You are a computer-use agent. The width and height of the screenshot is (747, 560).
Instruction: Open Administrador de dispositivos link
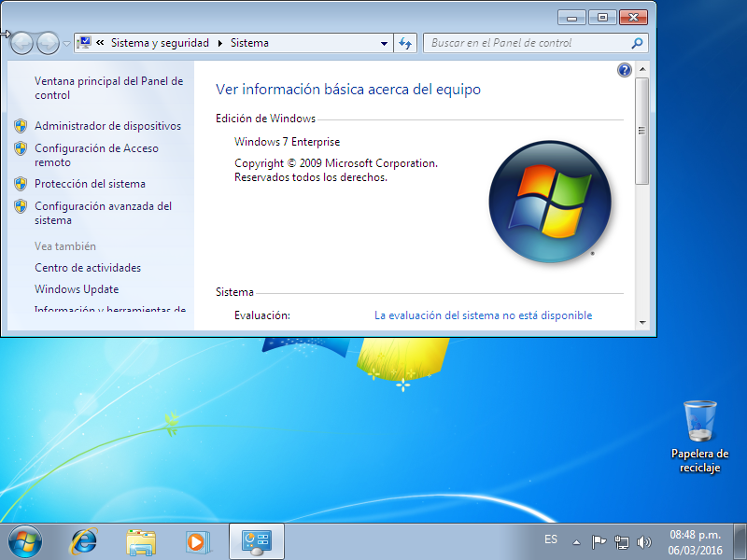tap(107, 126)
